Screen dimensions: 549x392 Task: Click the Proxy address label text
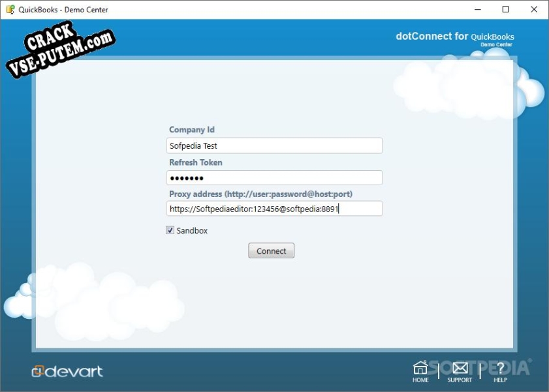coord(260,194)
